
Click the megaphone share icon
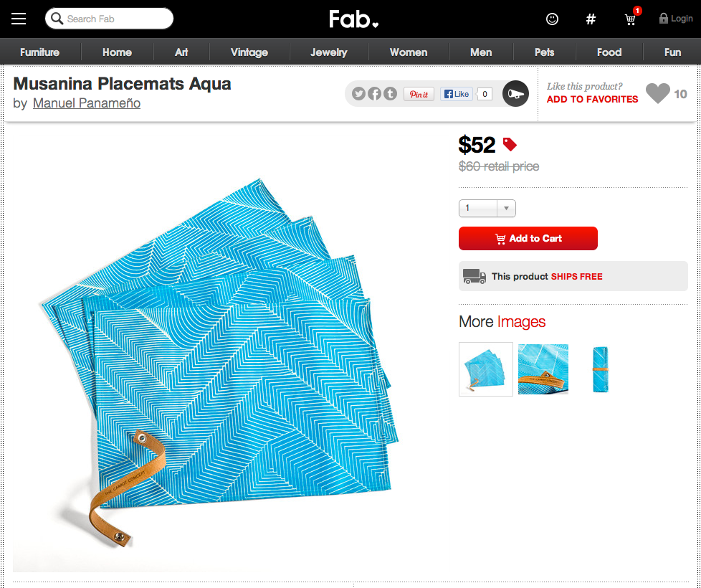click(x=515, y=94)
